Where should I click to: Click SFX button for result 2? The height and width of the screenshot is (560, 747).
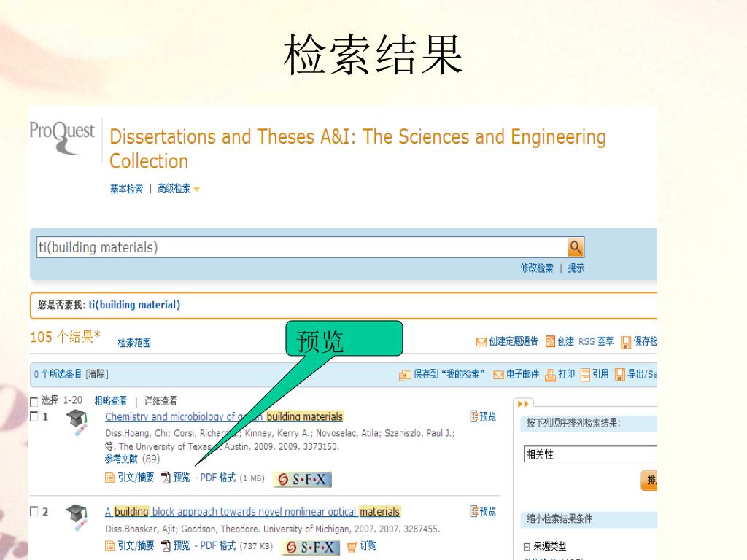pos(311,547)
